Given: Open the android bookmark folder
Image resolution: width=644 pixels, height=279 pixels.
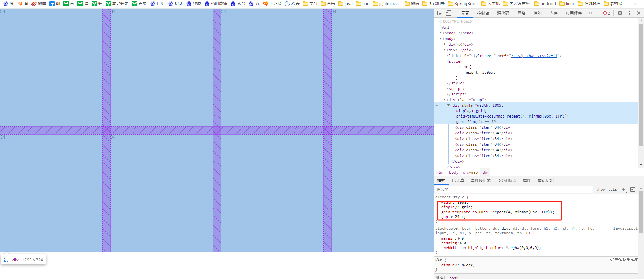Looking at the screenshot, I should [545, 4].
